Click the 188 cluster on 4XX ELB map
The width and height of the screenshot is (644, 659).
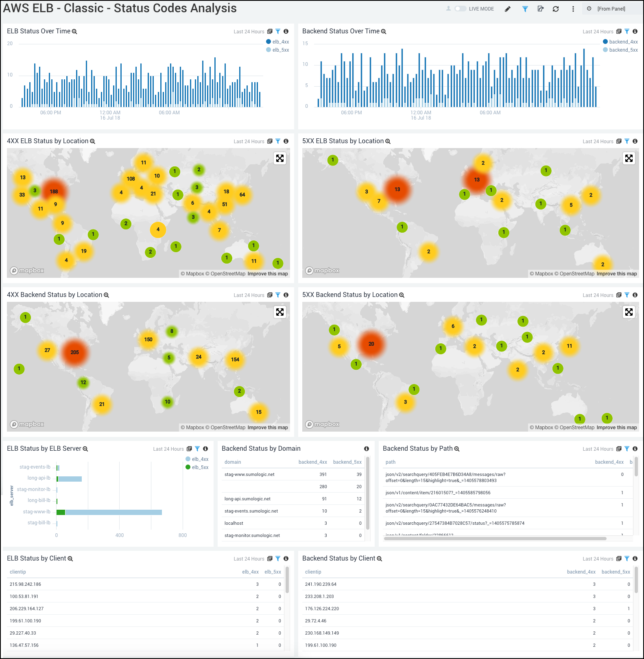pos(54,192)
